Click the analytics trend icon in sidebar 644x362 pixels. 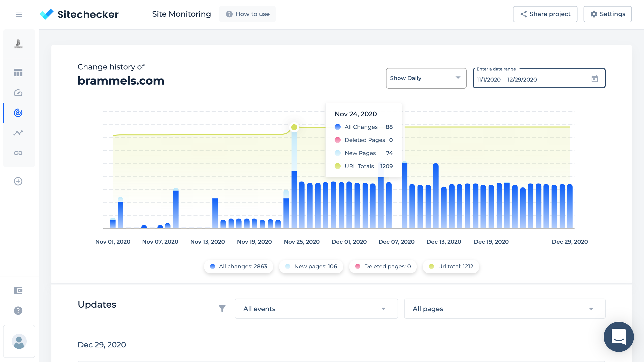coord(18,133)
